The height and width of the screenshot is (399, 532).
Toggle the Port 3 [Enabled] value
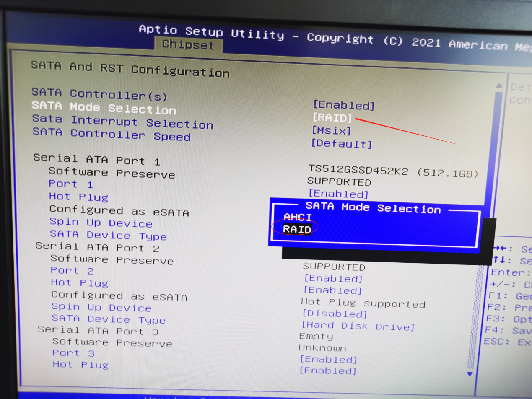[329, 359]
